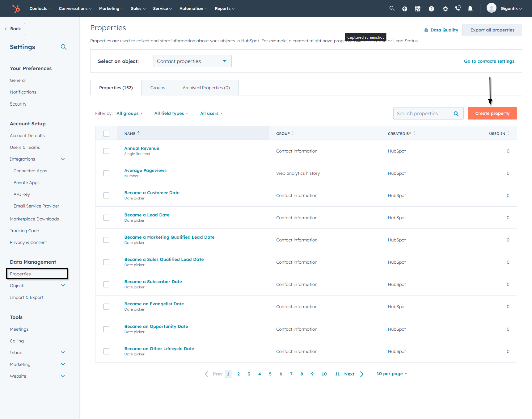This screenshot has width=532, height=419.
Task: Click the search properties magnifier icon
Action: tap(456, 114)
